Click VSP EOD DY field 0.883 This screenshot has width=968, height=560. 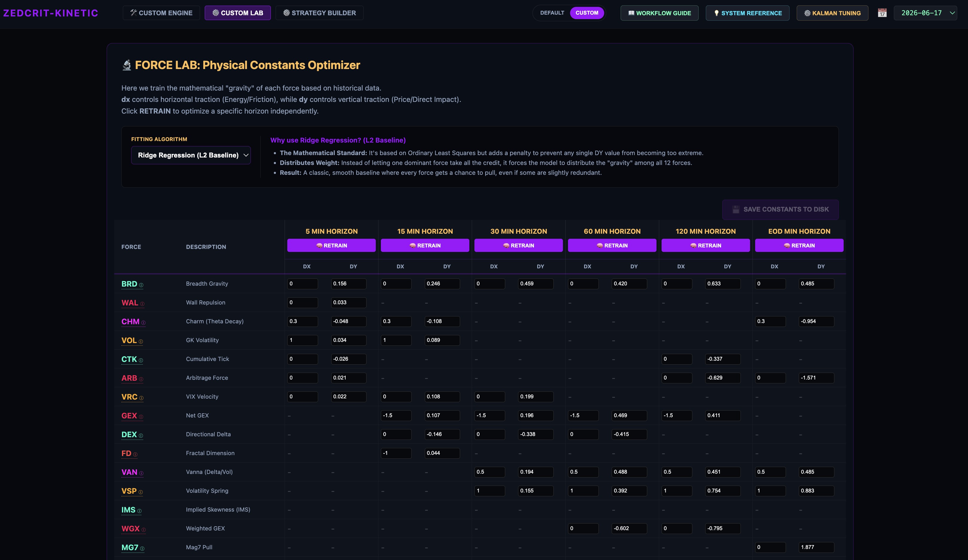816,491
